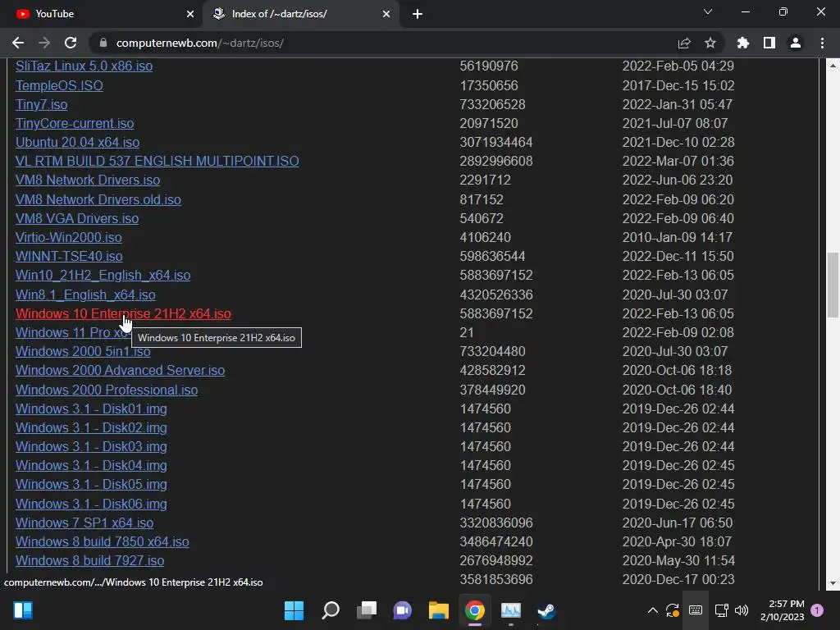Open VM8 VGA Drivers.iso

[x=77, y=218]
